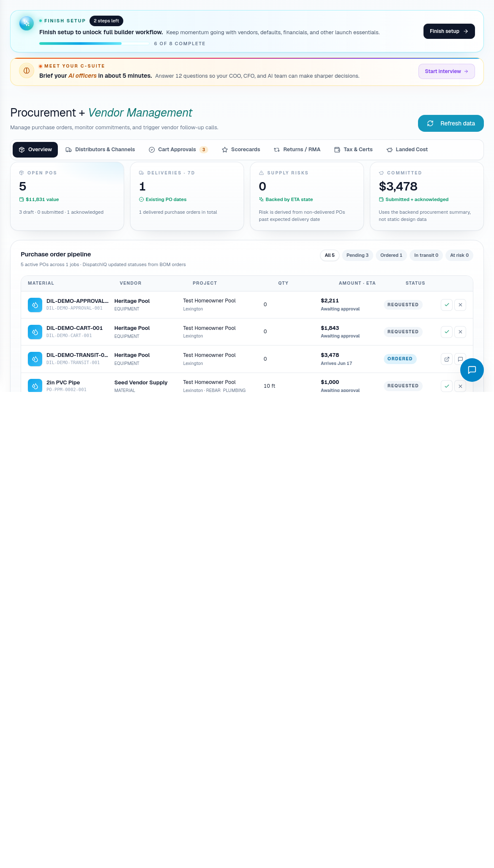The image size is (494, 868).
Task: Open the Returns / RMA tab
Action: (297, 150)
